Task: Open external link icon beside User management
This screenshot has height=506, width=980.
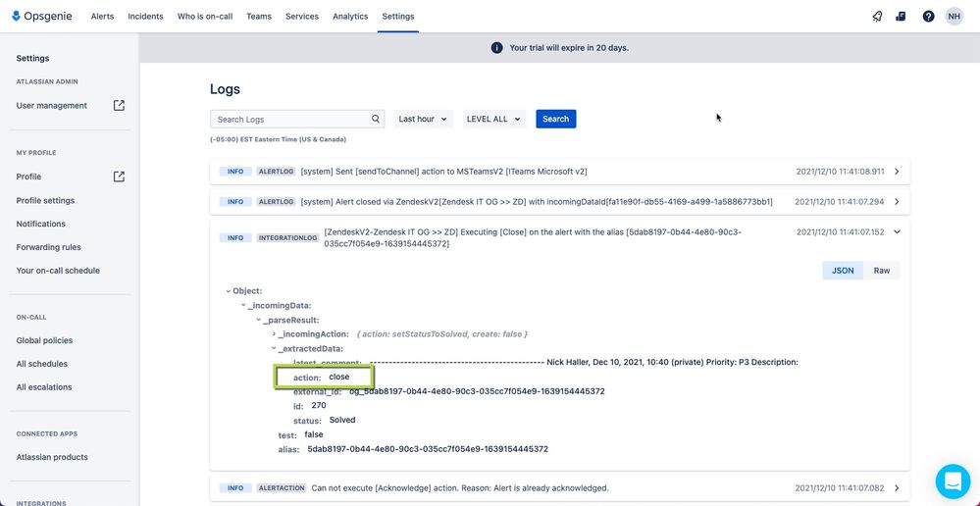Action: coord(119,106)
